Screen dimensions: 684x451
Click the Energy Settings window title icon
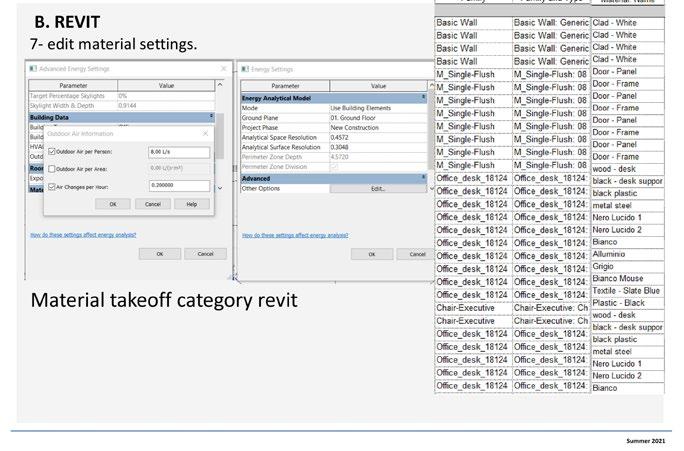(245, 69)
